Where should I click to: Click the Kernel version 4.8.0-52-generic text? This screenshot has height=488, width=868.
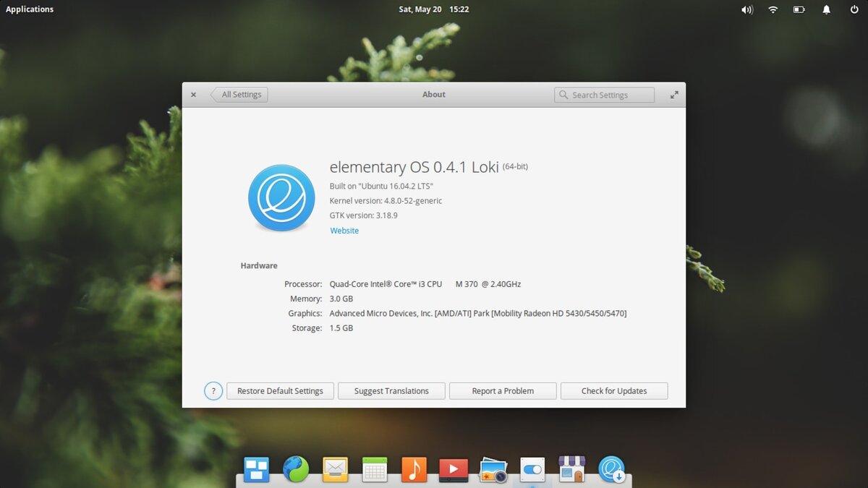(x=386, y=201)
